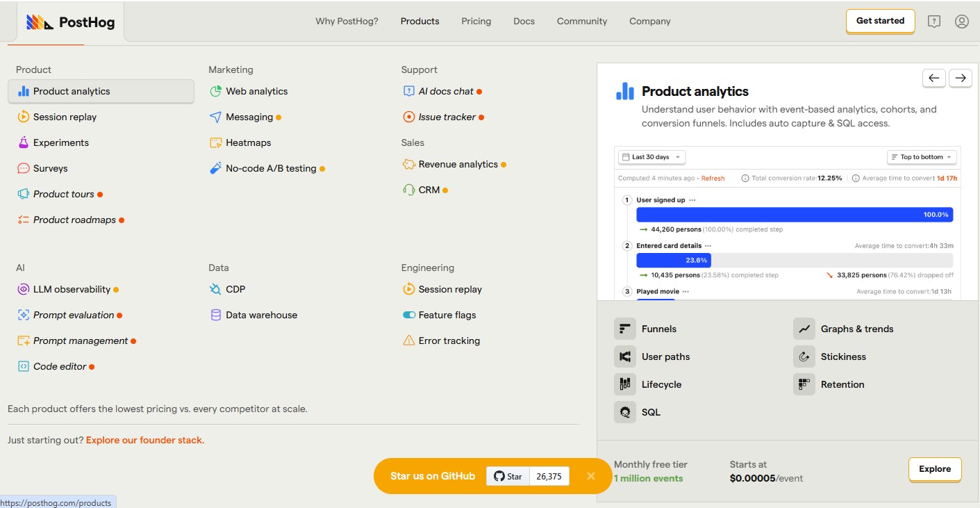Click the Messaging paper plane icon
980x508 pixels.
pyautogui.click(x=216, y=117)
